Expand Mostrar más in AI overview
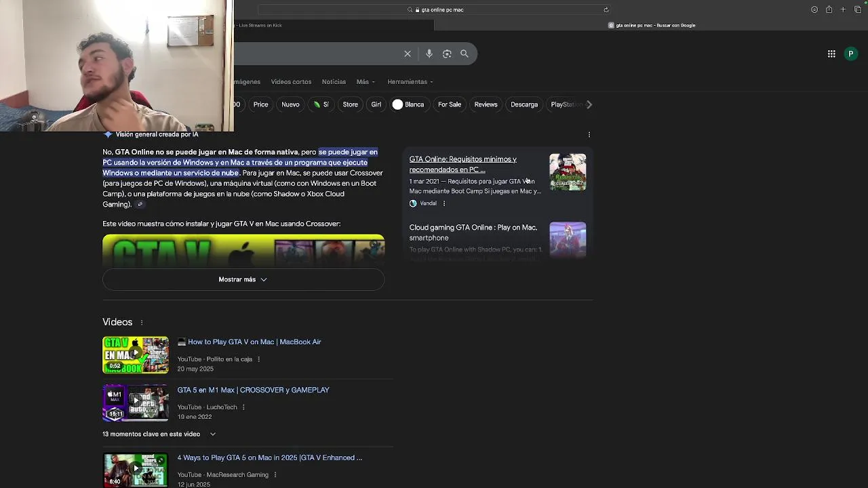The height and width of the screenshot is (488, 868). (243, 279)
